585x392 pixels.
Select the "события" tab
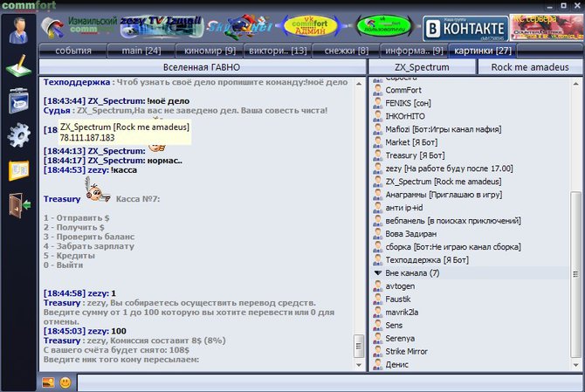(x=73, y=51)
